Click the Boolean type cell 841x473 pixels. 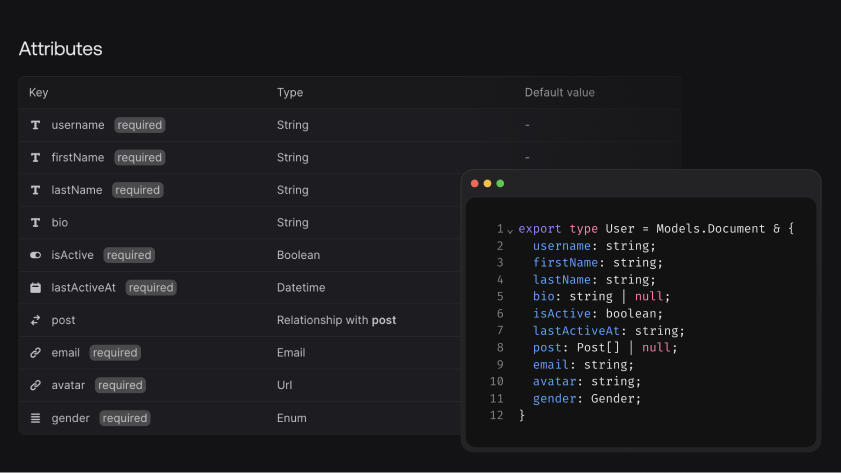[298, 255]
